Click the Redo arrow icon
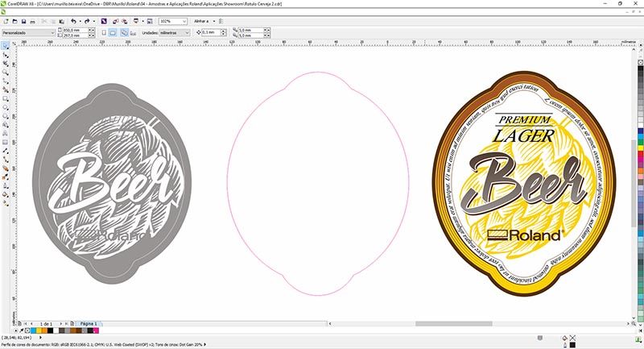Image resolution: width=644 pixels, height=349 pixels. pyautogui.click(x=87, y=22)
